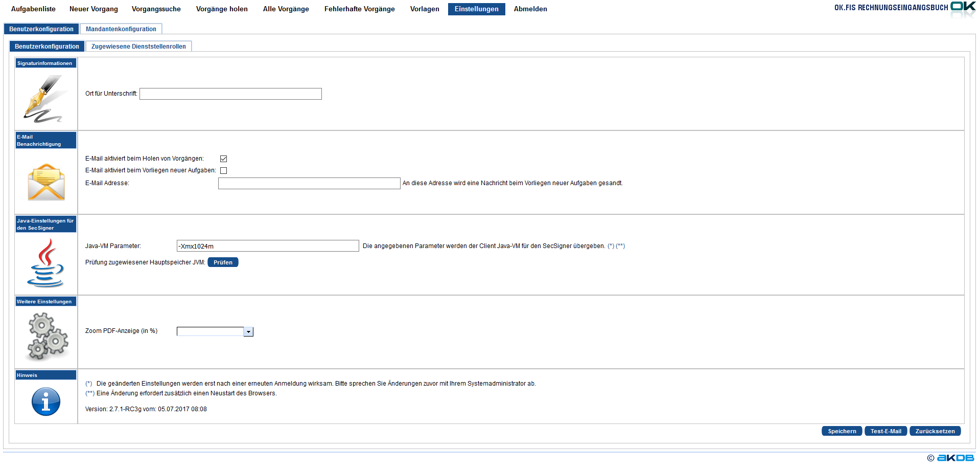Click the envelope e-mail notification icon

[x=46, y=182]
